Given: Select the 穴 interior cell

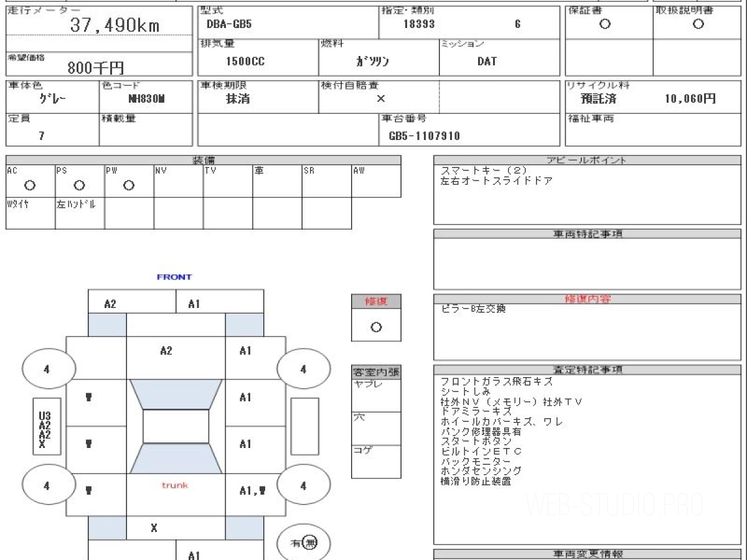Looking at the screenshot, I should pyautogui.click(x=376, y=429).
